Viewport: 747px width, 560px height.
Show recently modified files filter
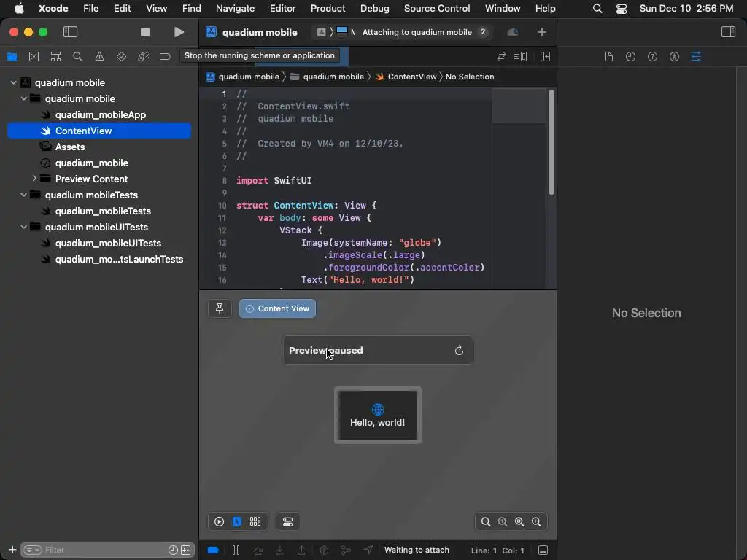[173, 550]
